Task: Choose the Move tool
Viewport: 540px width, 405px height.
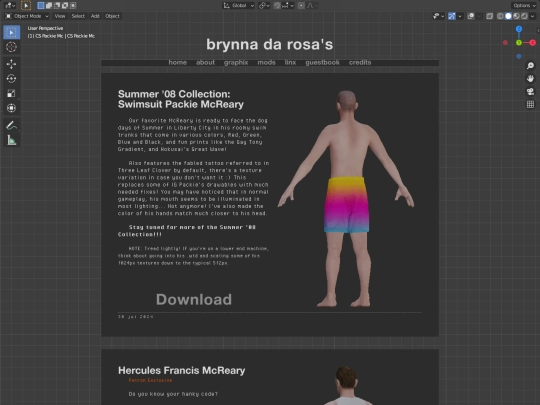Action: click(11, 64)
